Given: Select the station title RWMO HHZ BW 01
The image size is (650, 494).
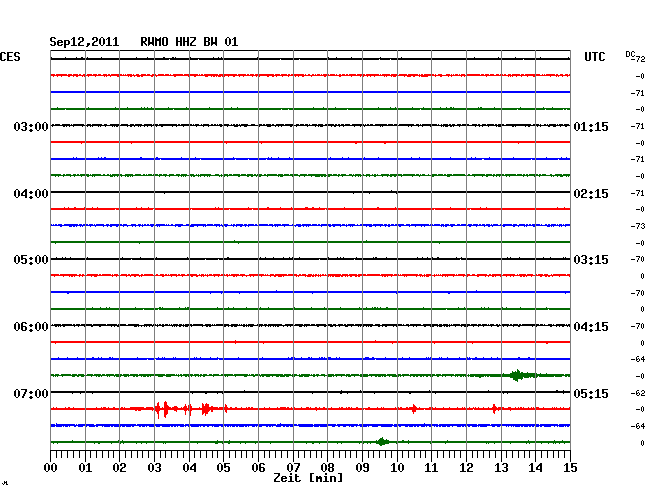Looking at the screenshot, I should 189,42.
